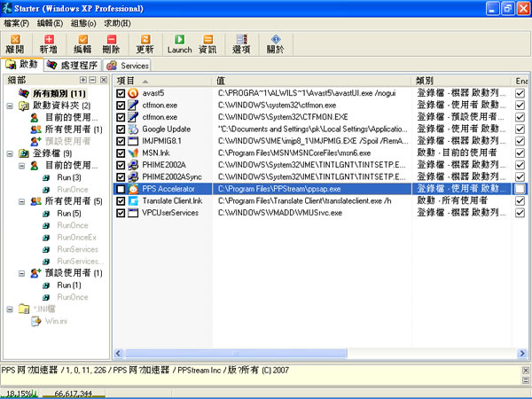Viewport: 532px width, 399px height.
Task: Collapse the 啟動資料夾 (2) tree node
Action: (x=10, y=106)
